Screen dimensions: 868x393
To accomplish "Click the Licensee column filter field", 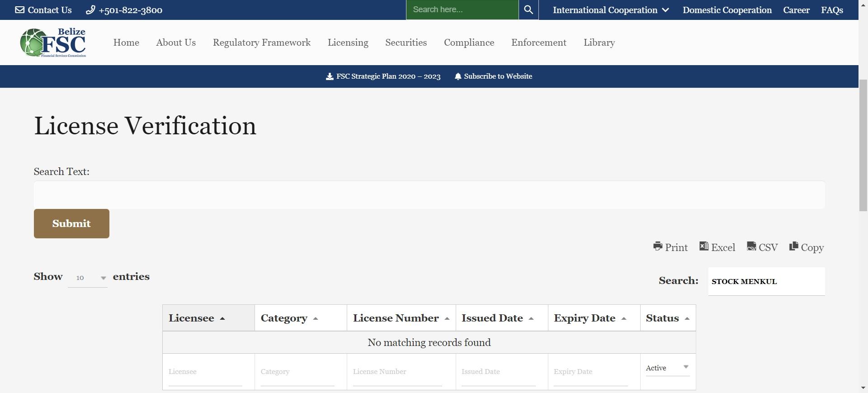I will [205, 372].
